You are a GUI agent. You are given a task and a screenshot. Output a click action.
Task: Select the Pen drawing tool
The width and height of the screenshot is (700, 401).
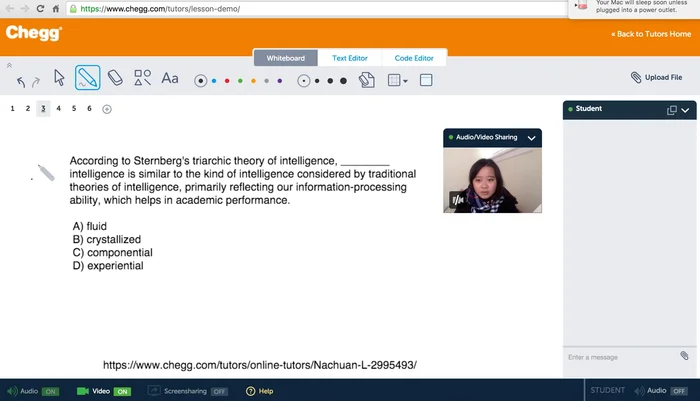[87, 78]
